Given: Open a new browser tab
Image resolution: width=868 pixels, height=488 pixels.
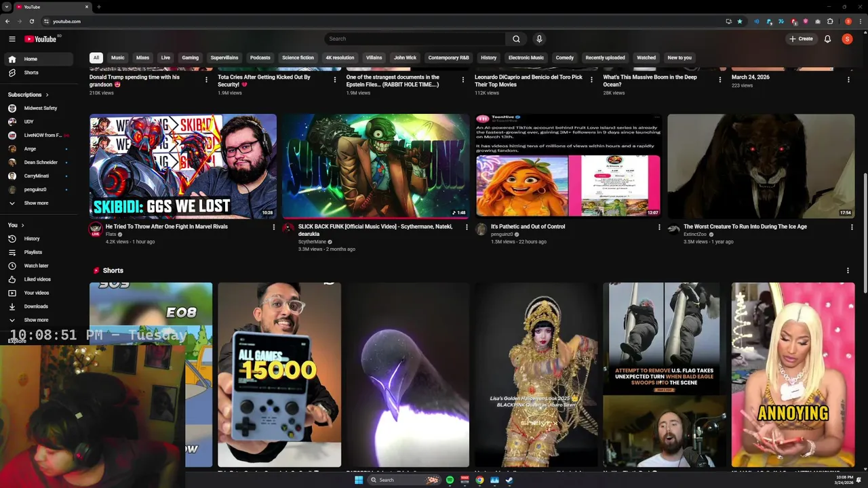Looking at the screenshot, I should [99, 7].
